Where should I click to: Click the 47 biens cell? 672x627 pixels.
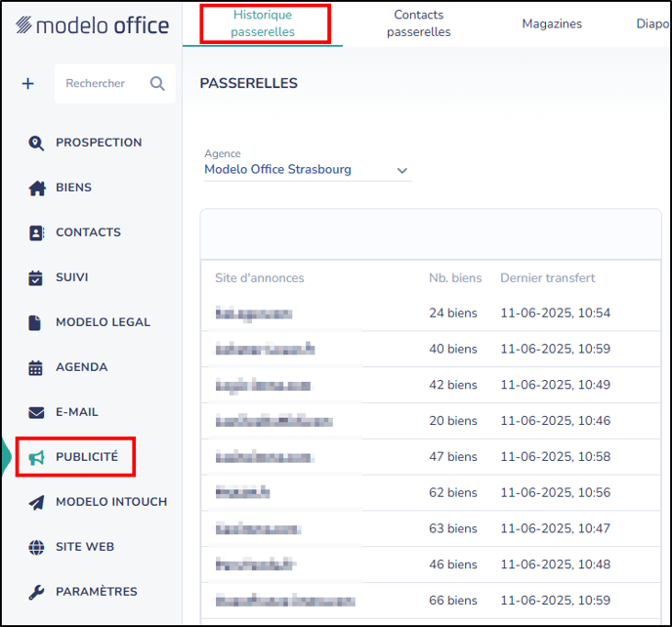(453, 457)
